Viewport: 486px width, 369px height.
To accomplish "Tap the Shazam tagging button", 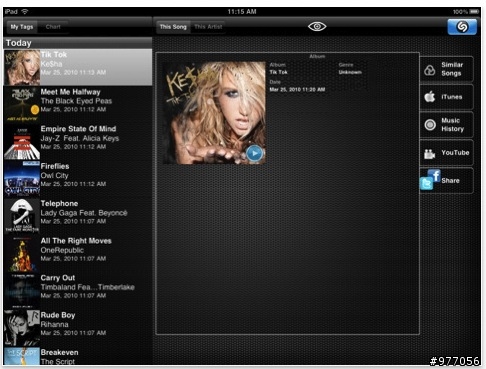I will 462,27.
